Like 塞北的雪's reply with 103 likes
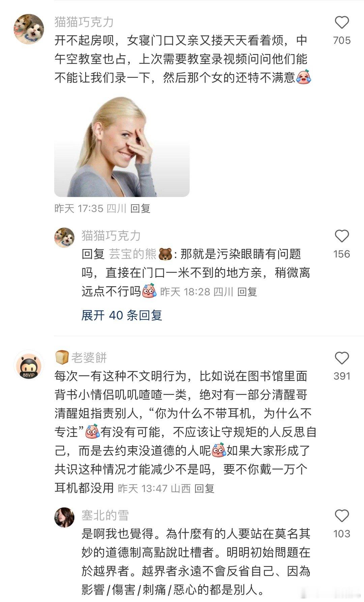The width and height of the screenshot is (364, 602). 341,516
